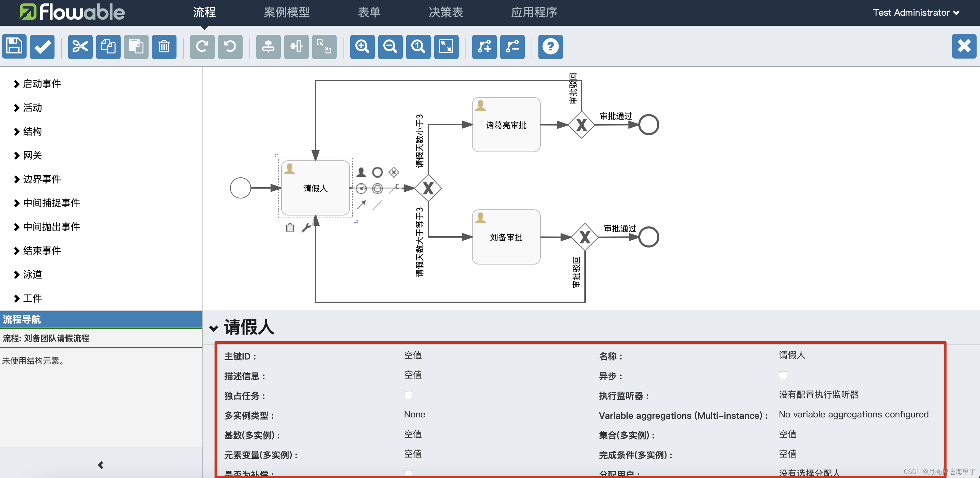Click the undo arrow icon
Image resolution: width=980 pixels, height=478 pixels.
tap(230, 46)
